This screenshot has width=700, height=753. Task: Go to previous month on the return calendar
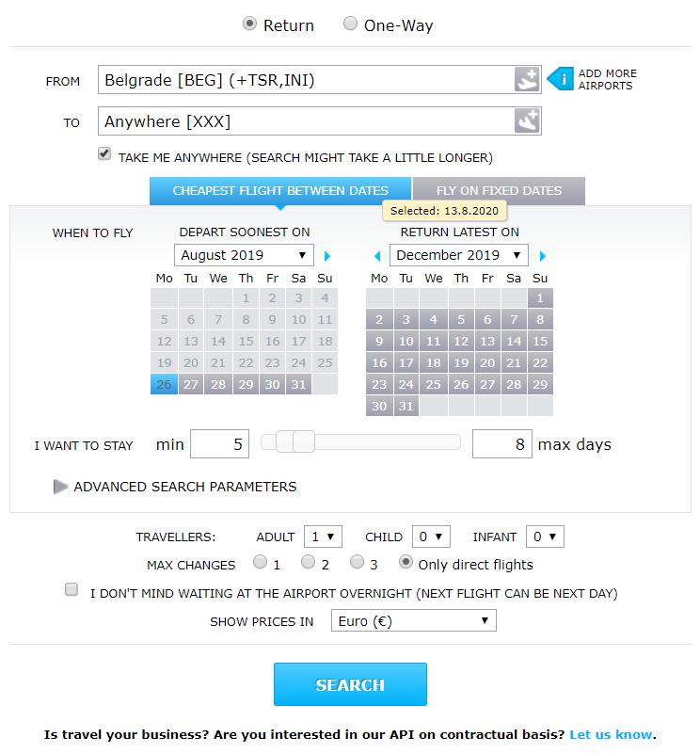(x=377, y=256)
